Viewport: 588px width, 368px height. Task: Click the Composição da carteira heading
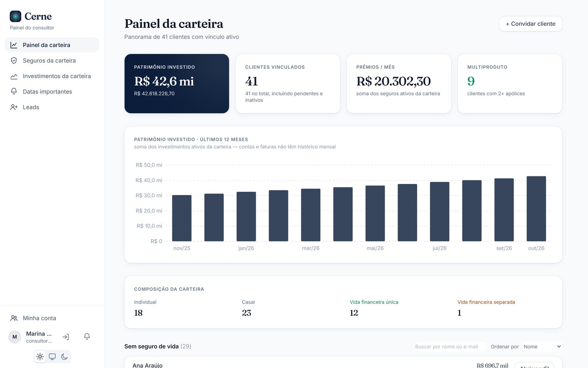point(169,289)
